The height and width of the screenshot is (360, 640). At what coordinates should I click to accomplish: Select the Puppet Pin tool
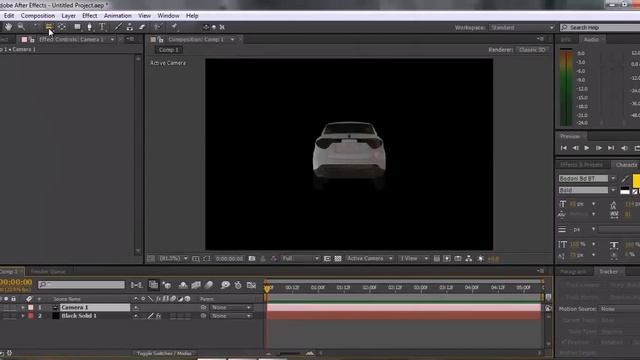174,27
